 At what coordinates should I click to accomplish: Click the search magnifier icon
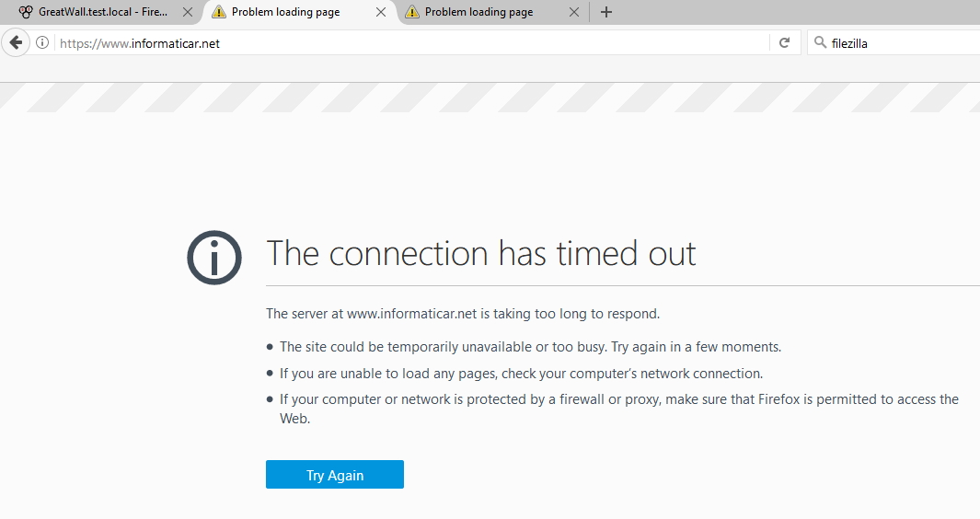point(820,42)
